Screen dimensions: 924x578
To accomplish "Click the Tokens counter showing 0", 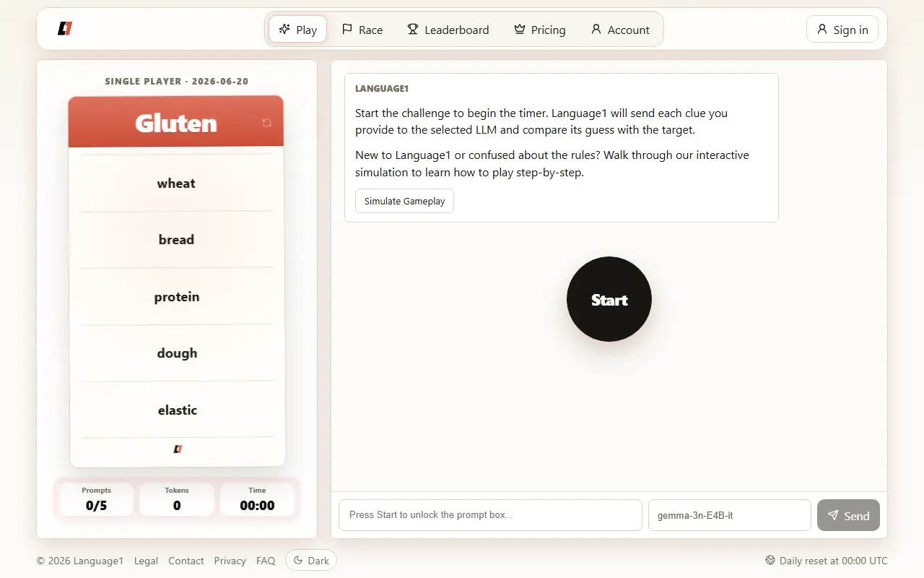I will (x=177, y=499).
